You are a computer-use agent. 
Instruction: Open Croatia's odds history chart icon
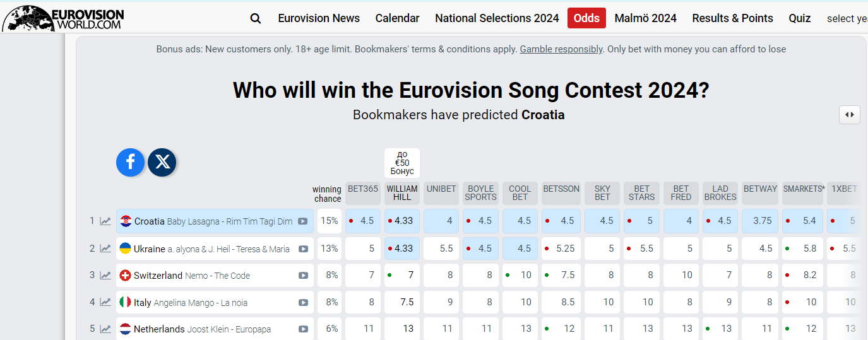pyautogui.click(x=105, y=221)
